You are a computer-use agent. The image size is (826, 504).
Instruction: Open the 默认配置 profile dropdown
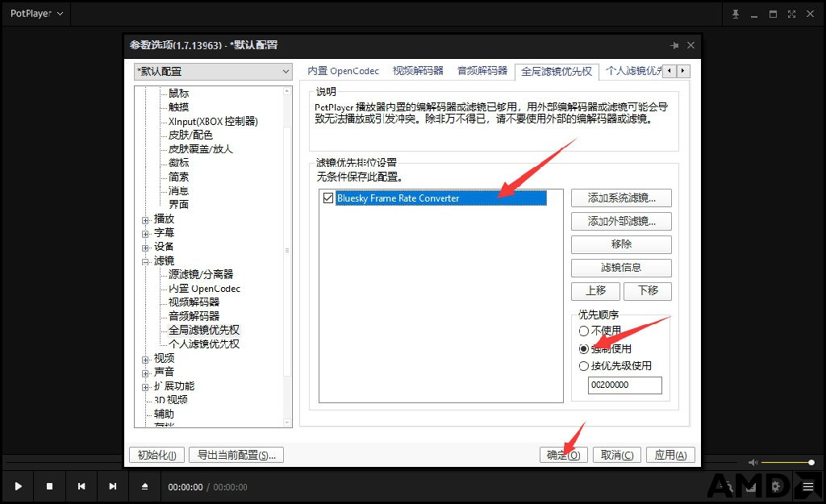[x=213, y=71]
